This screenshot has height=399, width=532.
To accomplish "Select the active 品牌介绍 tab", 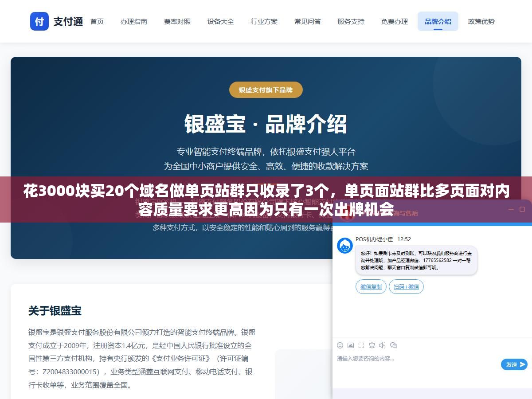I will pos(438,21).
